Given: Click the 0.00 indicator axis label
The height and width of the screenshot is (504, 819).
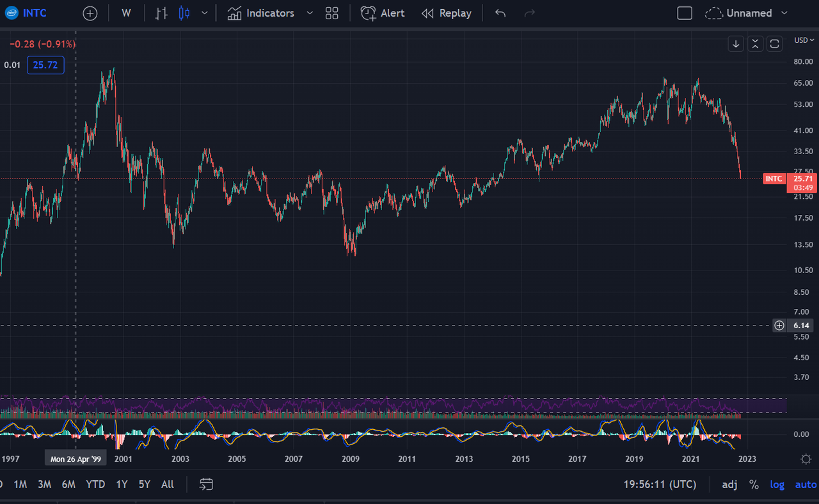Looking at the screenshot, I should click(x=801, y=434).
